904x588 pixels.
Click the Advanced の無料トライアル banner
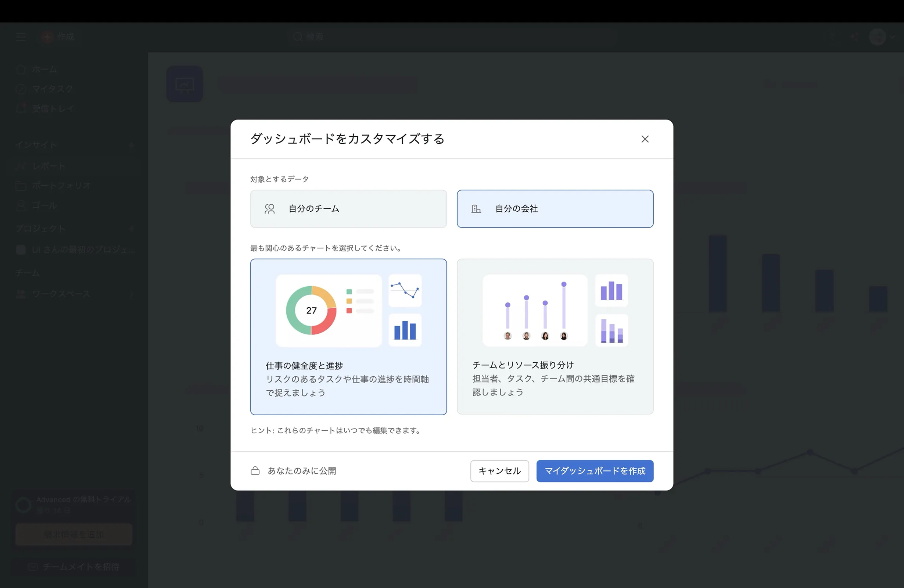tap(74, 505)
